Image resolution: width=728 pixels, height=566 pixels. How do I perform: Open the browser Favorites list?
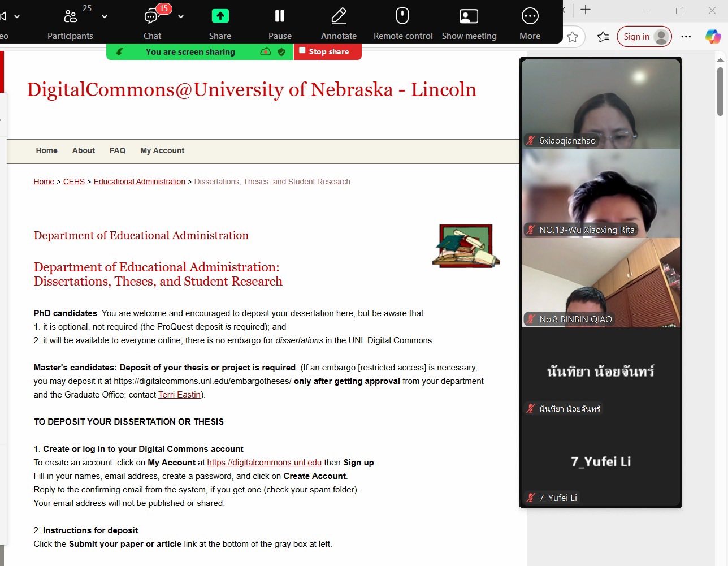click(603, 37)
